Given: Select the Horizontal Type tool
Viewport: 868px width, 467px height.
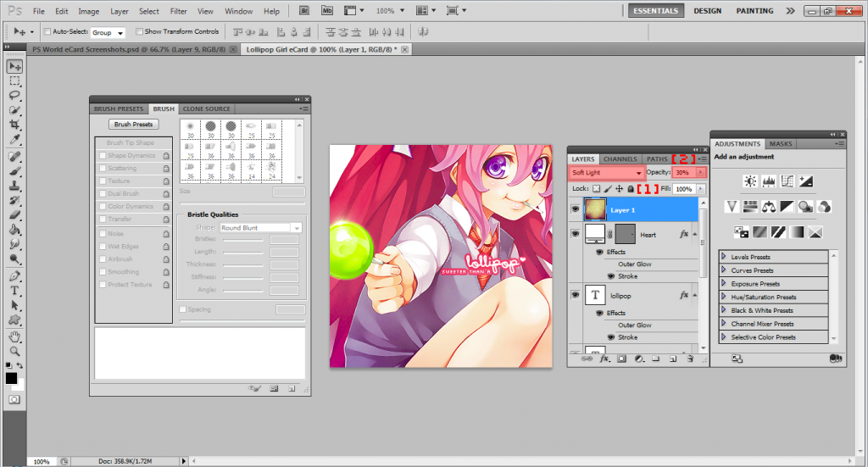Looking at the screenshot, I should click(15, 291).
